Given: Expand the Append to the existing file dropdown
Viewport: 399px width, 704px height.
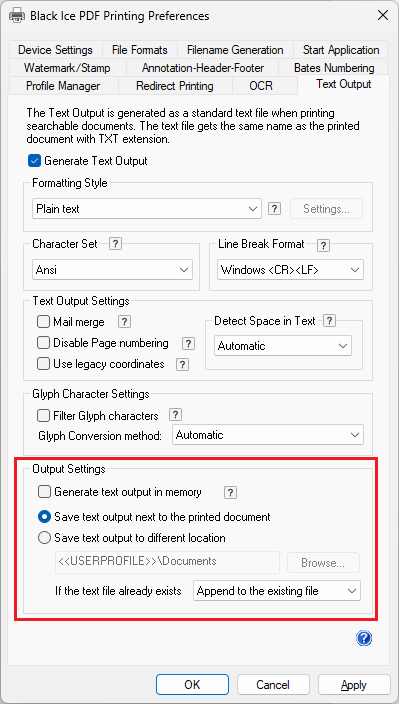Looking at the screenshot, I should point(277,591).
